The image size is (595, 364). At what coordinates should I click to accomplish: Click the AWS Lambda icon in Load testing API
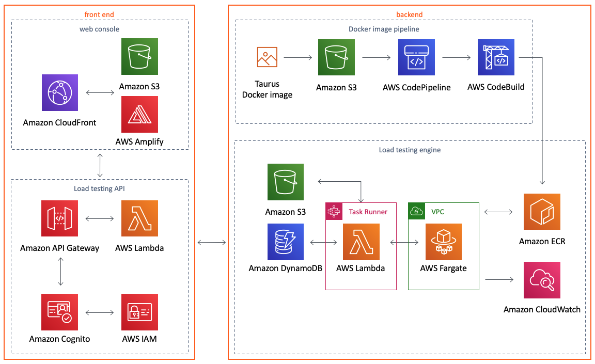coord(139,218)
